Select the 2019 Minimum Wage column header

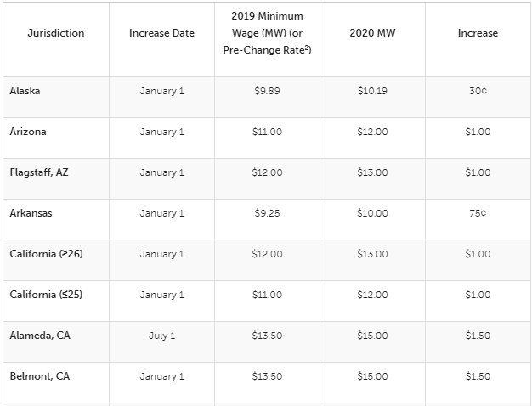click(x=267, y=33)
